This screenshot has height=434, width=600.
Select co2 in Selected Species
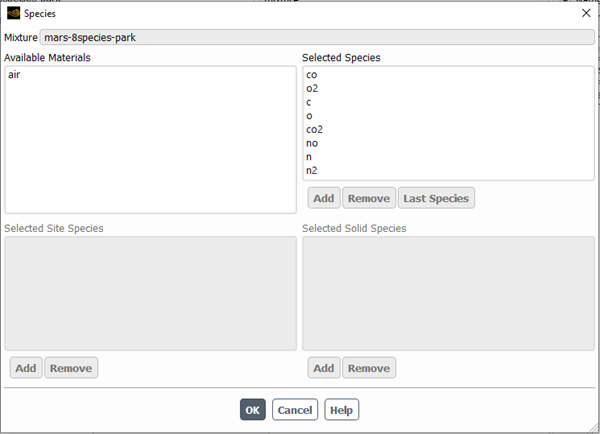[314, 129]
